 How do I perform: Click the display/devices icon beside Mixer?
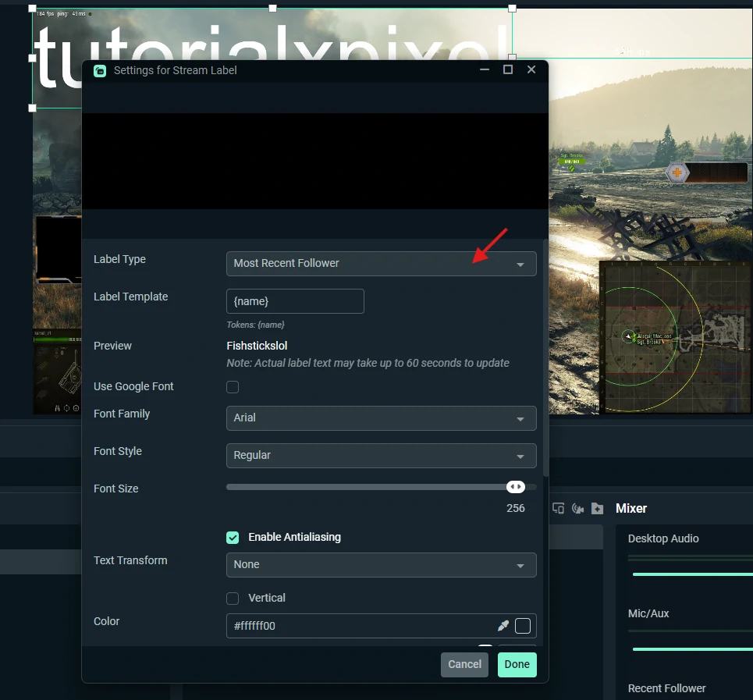[559, 508]
